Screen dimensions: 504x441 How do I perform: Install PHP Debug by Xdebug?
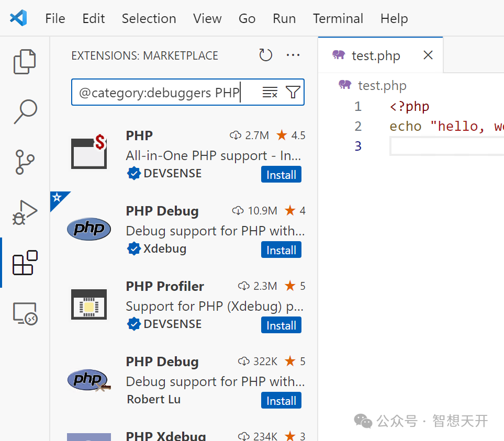tap(281, 250)
